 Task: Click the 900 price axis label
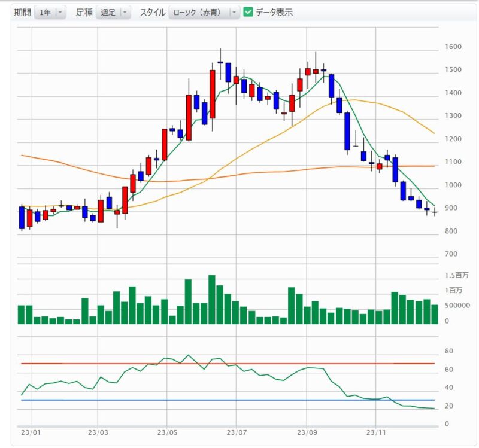click(x=451, y=208)
